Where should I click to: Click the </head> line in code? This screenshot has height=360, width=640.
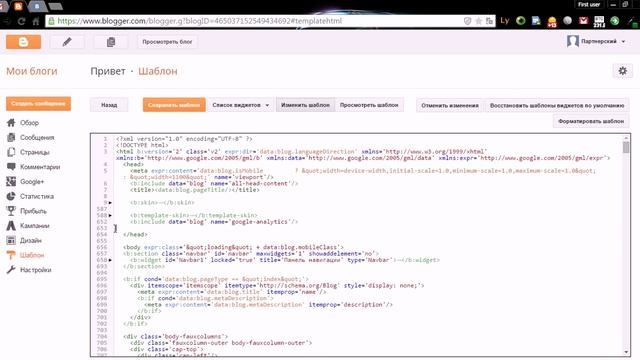135,234
